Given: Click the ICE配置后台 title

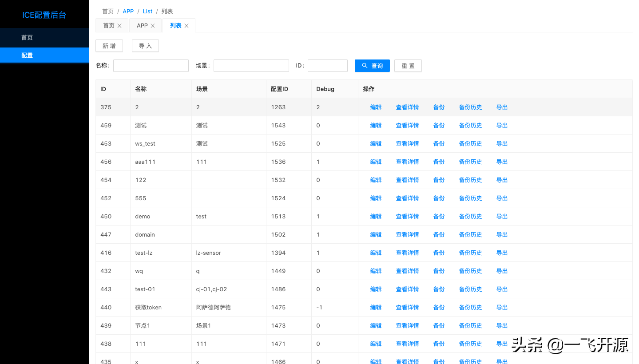Looking at the screenshot, I should [44, 15].
